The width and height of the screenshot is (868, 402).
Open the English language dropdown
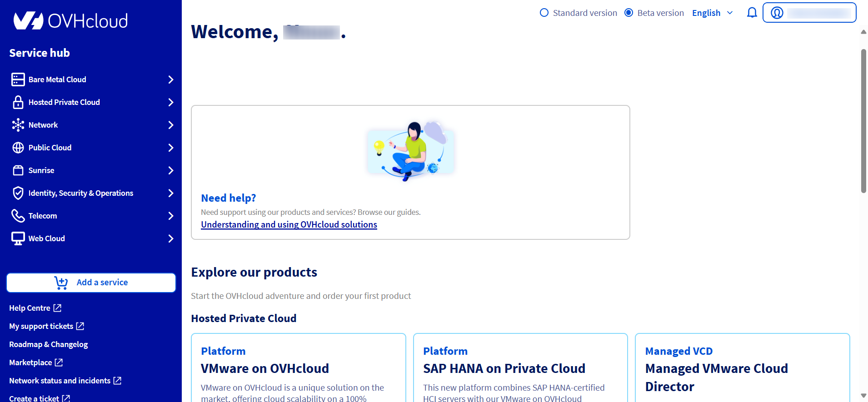[x=712, y=13]
